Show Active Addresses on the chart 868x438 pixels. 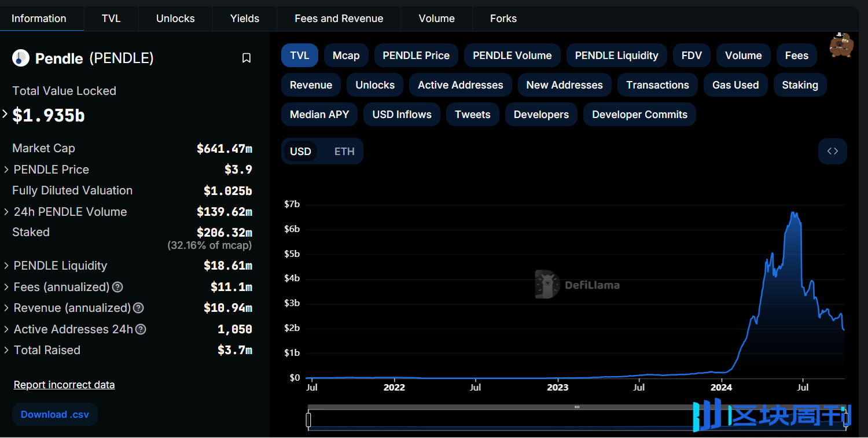point(461,85)
